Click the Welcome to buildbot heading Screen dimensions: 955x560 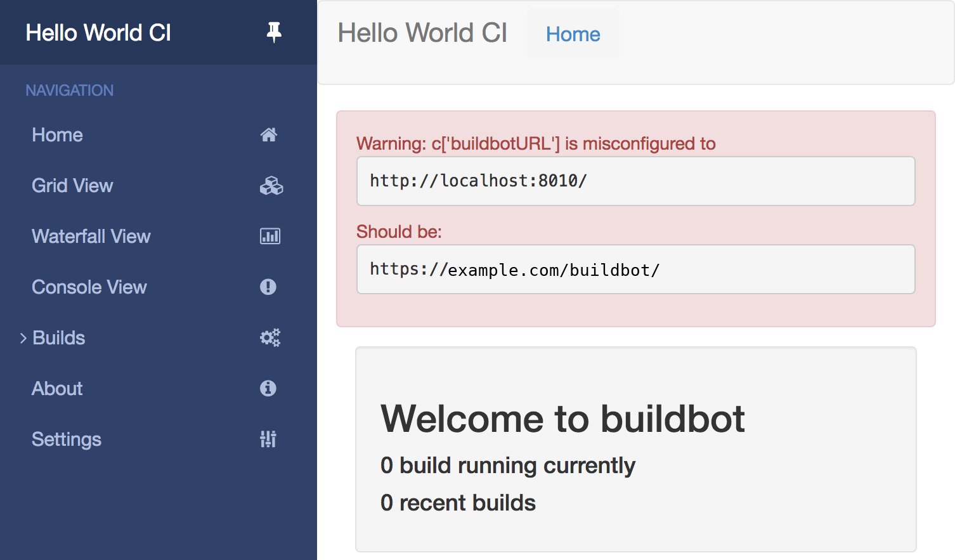point(562,419)
